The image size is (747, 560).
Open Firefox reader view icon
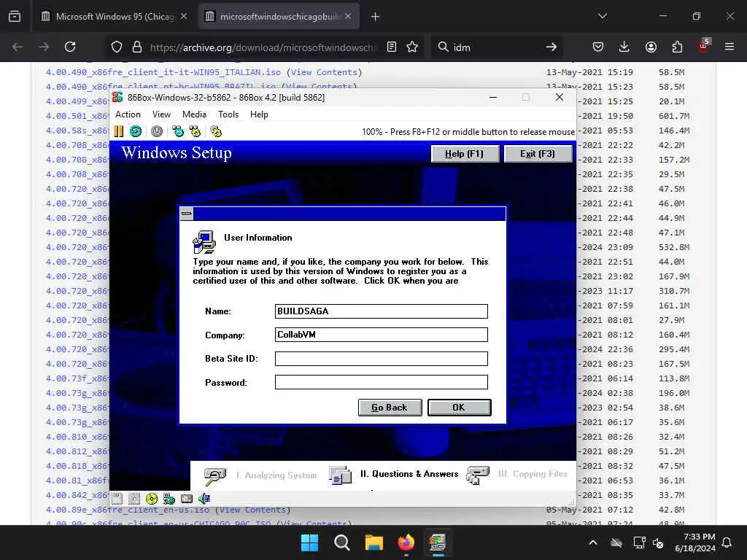click(392, 47)
